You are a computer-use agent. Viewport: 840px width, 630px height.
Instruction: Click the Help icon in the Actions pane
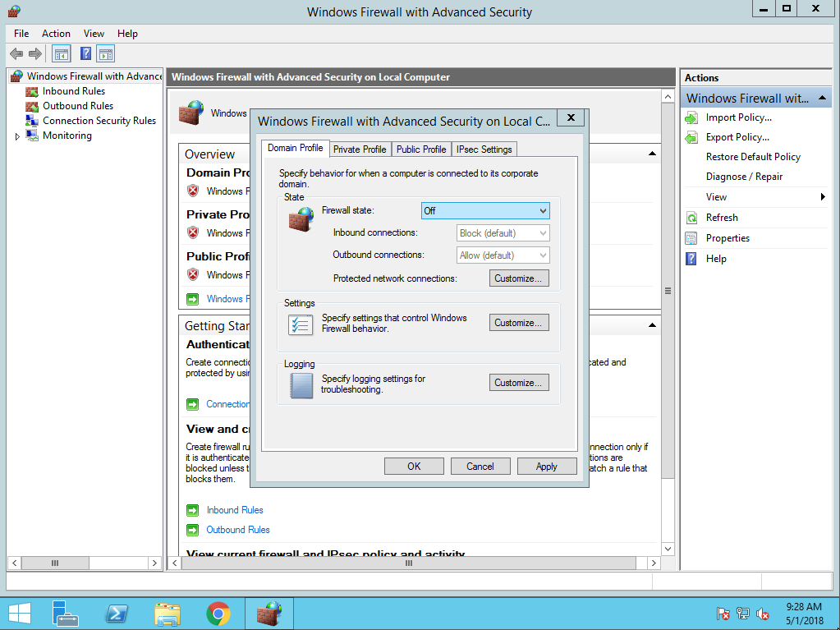(691, 258)
